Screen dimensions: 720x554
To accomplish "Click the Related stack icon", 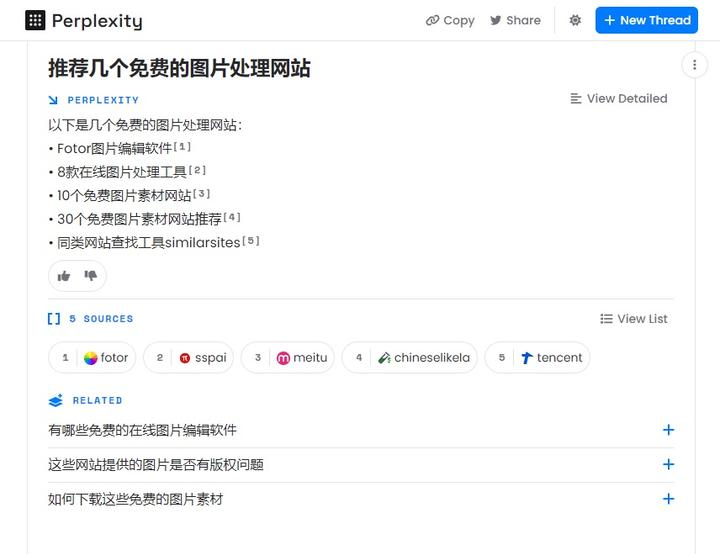I will click(x=56, y=400).
